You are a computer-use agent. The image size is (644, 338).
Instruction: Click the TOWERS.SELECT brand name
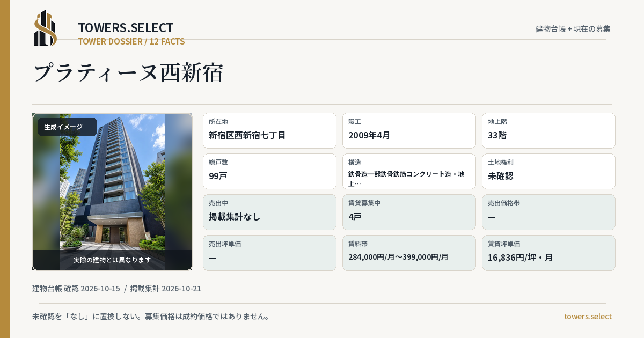click(x=126, y=28)
